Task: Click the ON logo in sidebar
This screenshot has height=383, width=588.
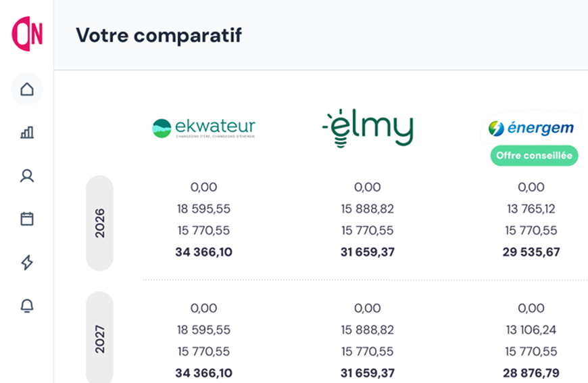Action: click(x=27, y=35)
